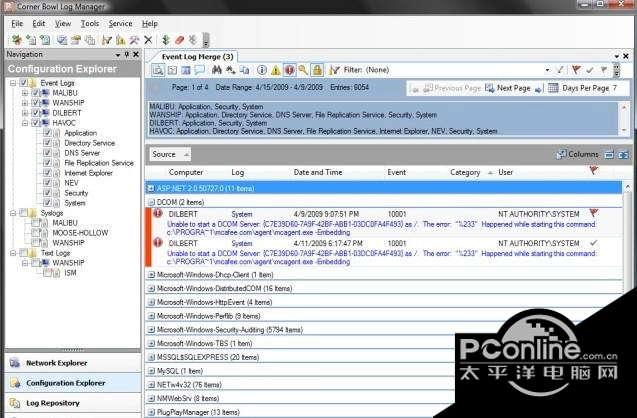The height and width of the screenshot is (418, 637).
Task: Collapse the Event Logs root node
Action: point(13,83)
